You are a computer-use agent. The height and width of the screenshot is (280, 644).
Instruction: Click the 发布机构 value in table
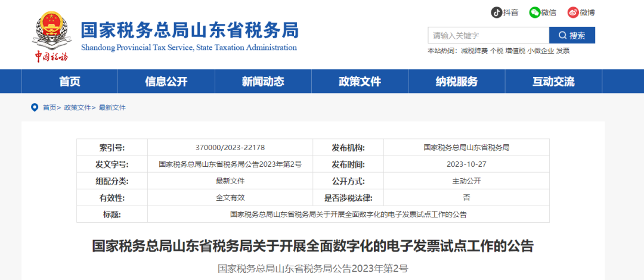coord(466,147)
